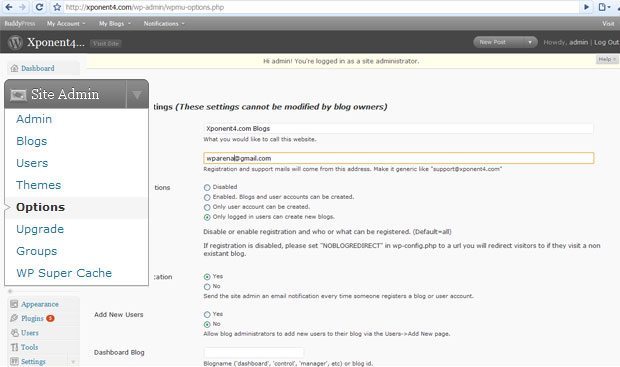Select Only user account can be created
The width and height of the screenshot is (620, 367).
click(207, 207)
